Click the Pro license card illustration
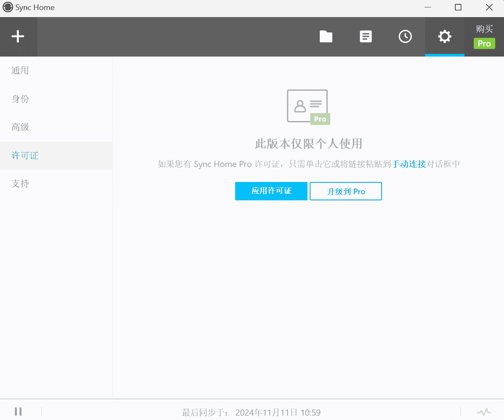504x420 pixels. [x=308, y=107]
